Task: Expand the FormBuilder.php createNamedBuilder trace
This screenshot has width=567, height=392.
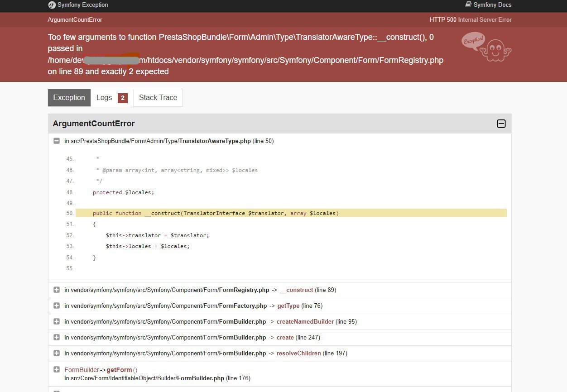Action: (x=57, y=321)
